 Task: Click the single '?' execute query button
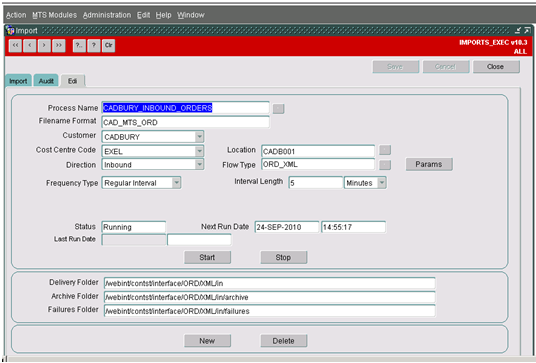[94, 45]
